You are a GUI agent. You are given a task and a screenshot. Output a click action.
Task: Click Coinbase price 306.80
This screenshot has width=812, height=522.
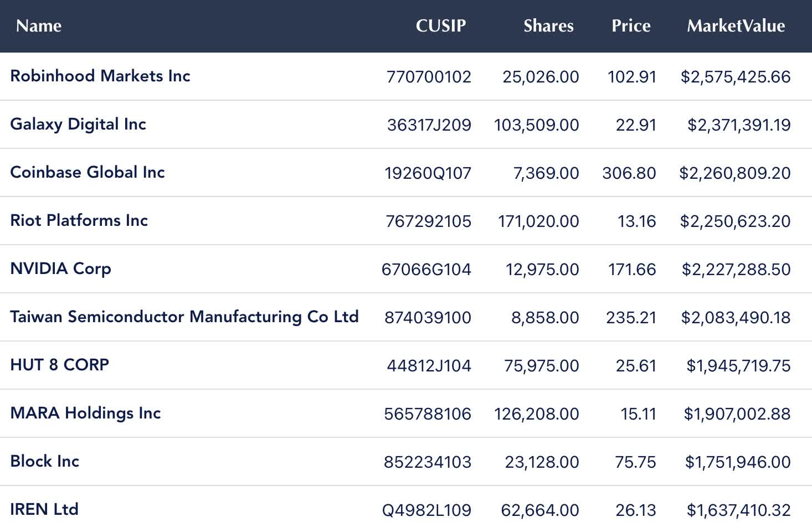[629, 173]
